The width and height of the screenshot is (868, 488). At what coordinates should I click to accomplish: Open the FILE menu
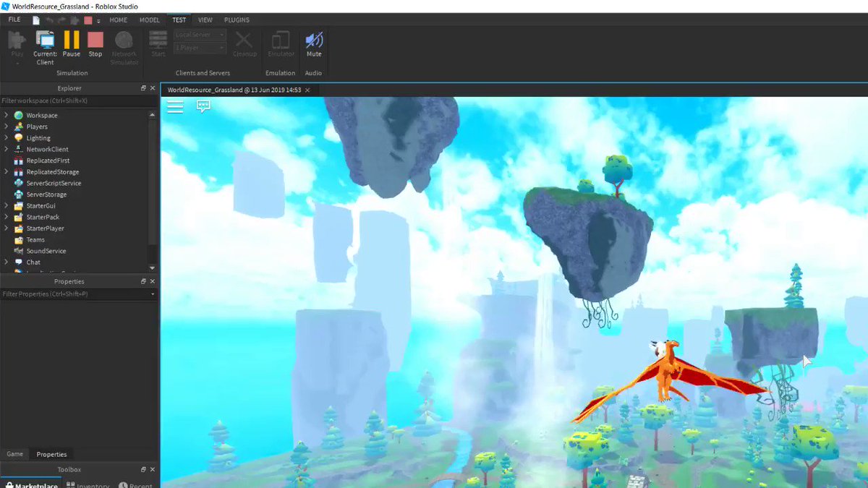pos(14,20)
